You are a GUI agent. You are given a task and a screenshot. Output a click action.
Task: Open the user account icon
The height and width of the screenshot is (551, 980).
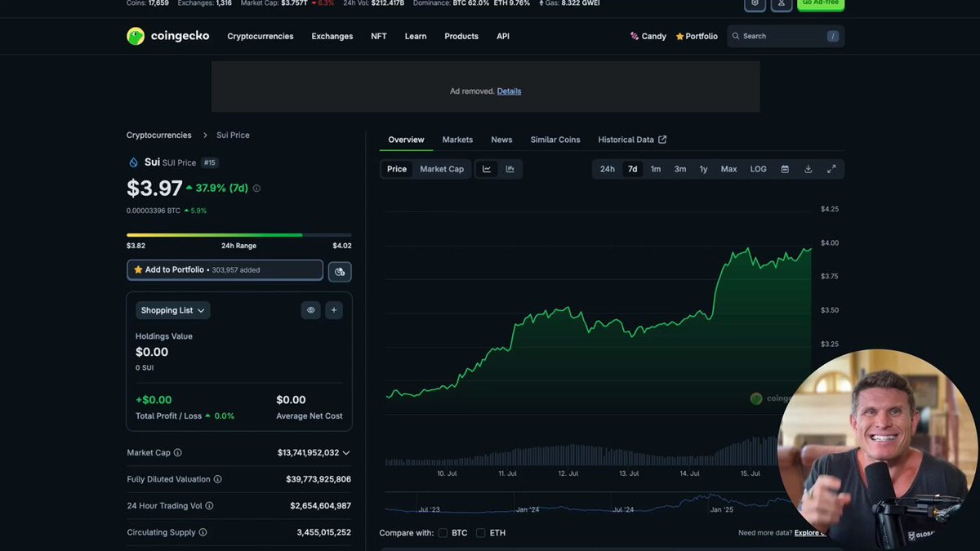point(781,3)
